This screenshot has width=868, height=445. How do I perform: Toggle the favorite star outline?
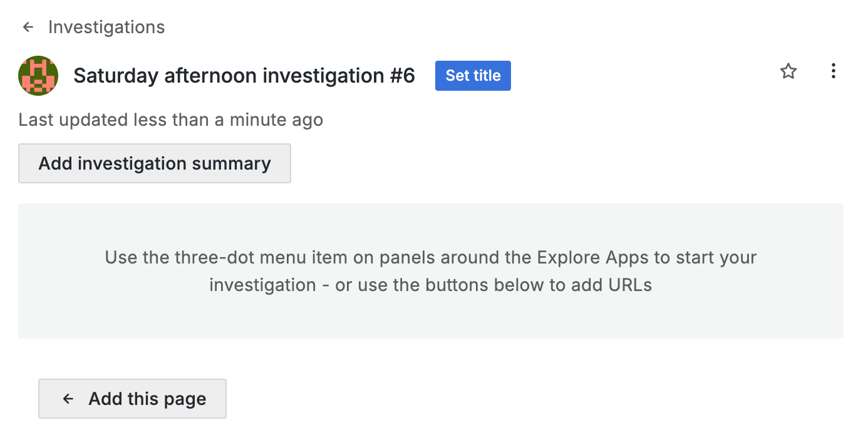(x=788, y=71)
